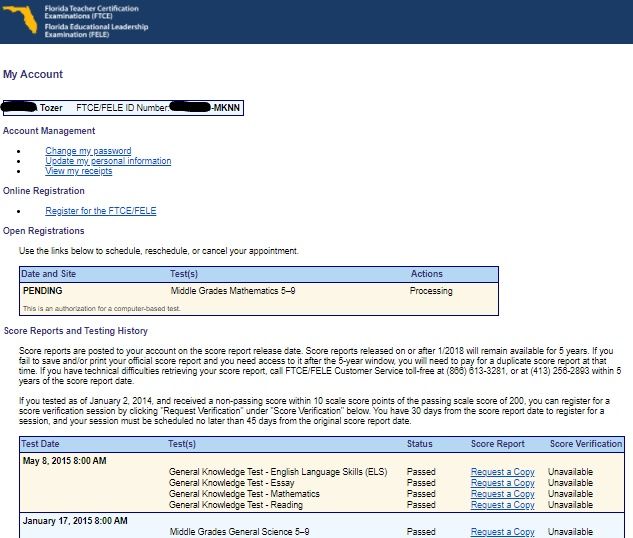The image size is (633, 538).
Task: Click General Knowledge Test - Reading row text
Action: pos(236,505)
